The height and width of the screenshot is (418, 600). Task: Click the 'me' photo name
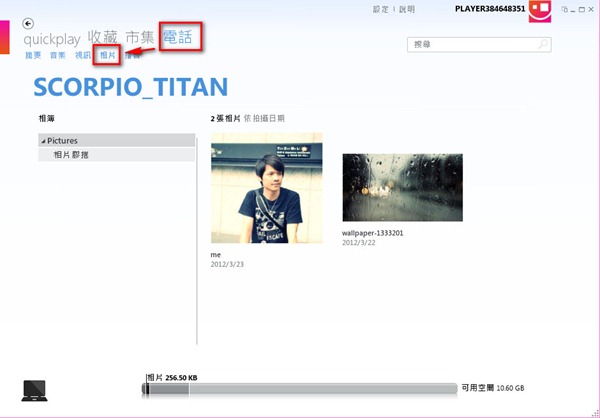pyautogui.click(x=215, y=255)
